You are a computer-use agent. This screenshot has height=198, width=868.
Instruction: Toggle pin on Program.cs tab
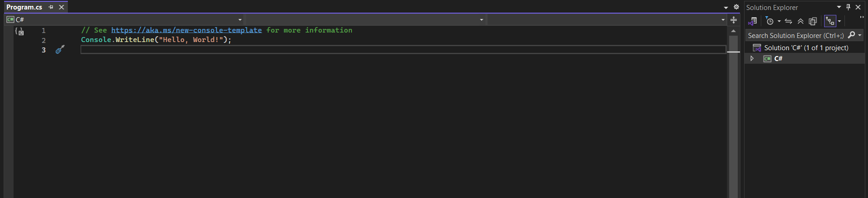[51, 7]
